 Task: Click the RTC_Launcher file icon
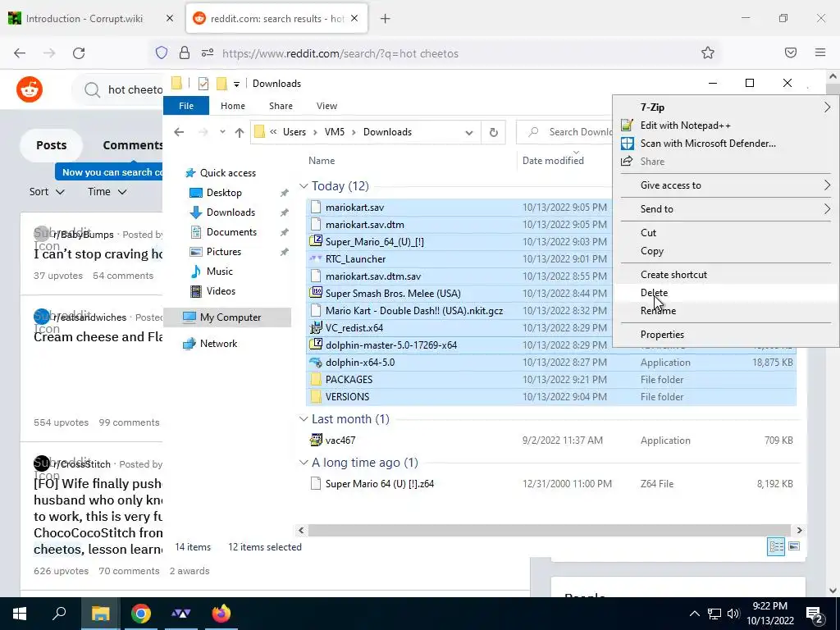316,258
